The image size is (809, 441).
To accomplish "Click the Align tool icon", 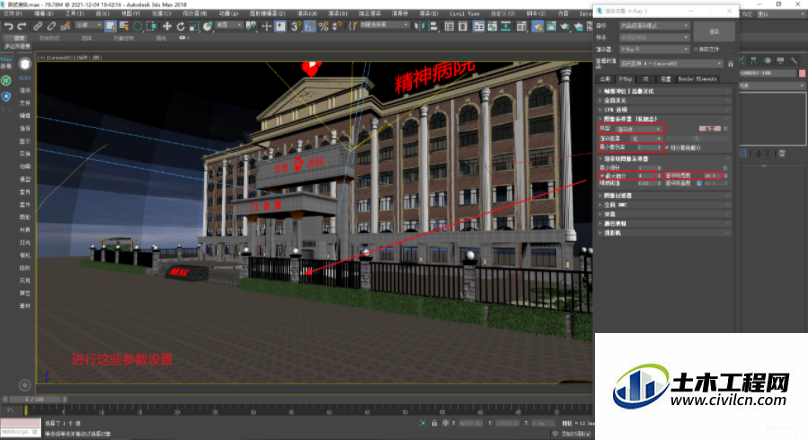I will click(x=433, y=26).
